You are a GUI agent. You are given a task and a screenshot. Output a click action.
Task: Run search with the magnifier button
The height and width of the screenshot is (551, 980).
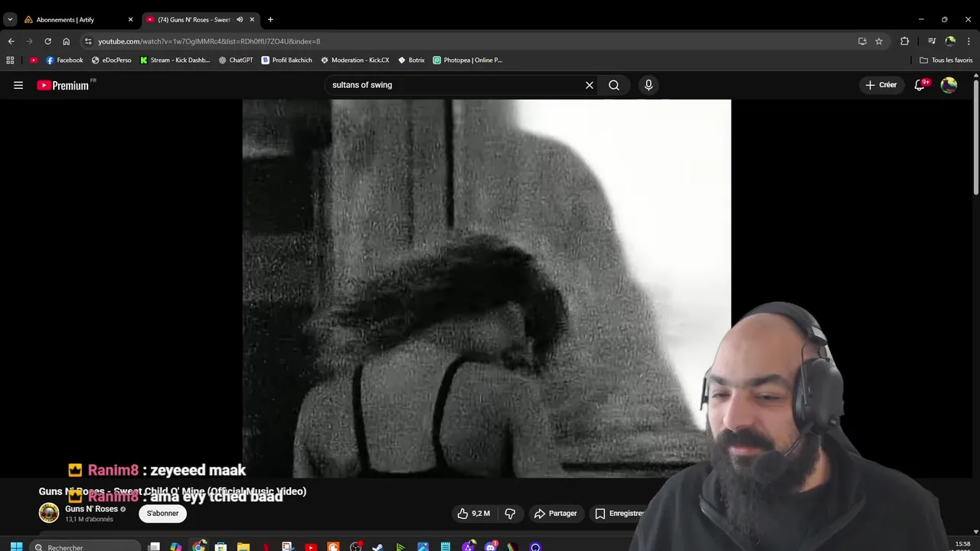tap(614, 85)
